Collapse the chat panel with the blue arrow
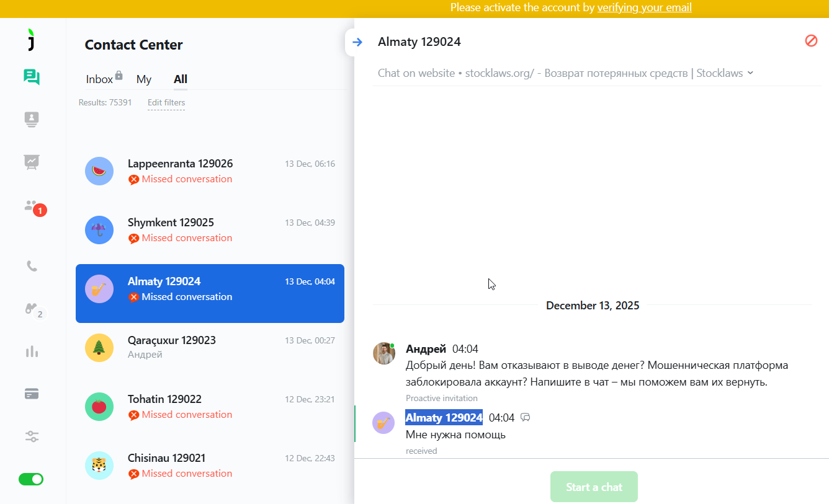 point(357,42)
